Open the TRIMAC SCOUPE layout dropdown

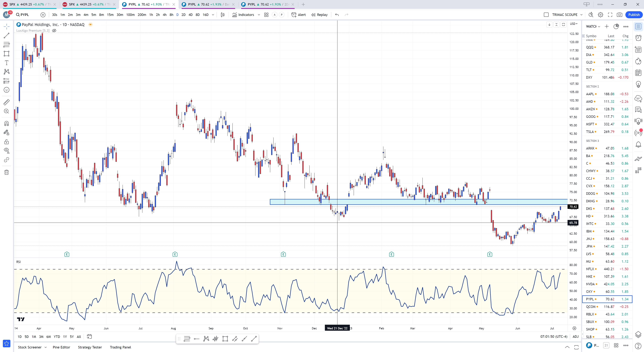coord(581,15)
